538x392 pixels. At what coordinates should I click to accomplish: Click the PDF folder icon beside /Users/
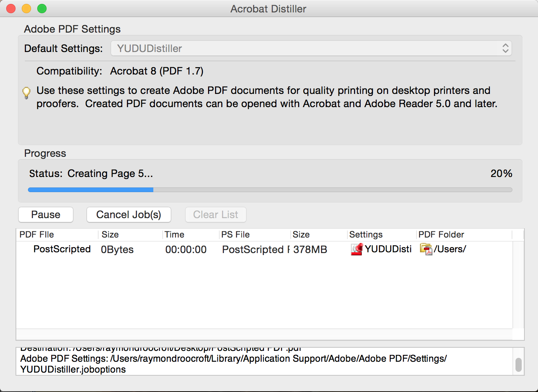(426, 249)
